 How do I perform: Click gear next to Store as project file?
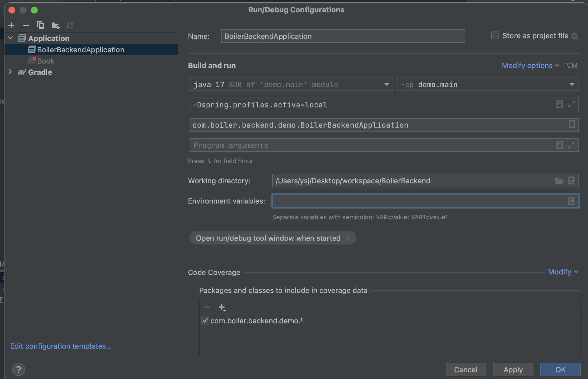575,36
